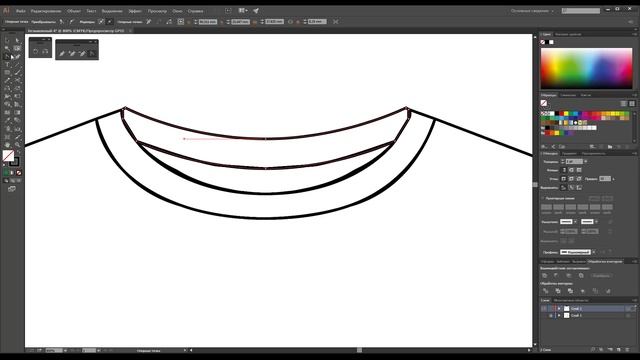Select the Shape Builder tool
This screenshot has height=360, width=640.
[7, 104]
